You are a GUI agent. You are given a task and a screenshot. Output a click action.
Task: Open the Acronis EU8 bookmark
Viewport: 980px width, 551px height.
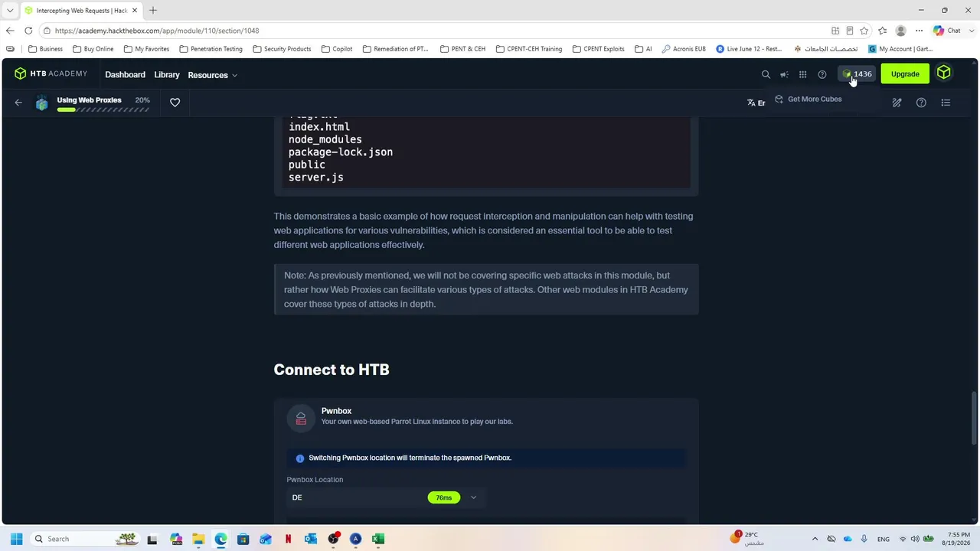coord(684,49)
